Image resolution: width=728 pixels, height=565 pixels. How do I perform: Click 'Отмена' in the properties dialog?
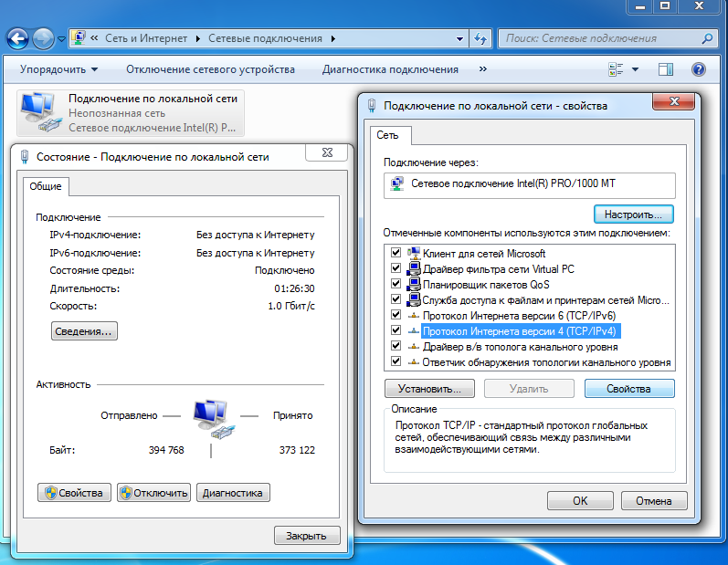point(654,501)
